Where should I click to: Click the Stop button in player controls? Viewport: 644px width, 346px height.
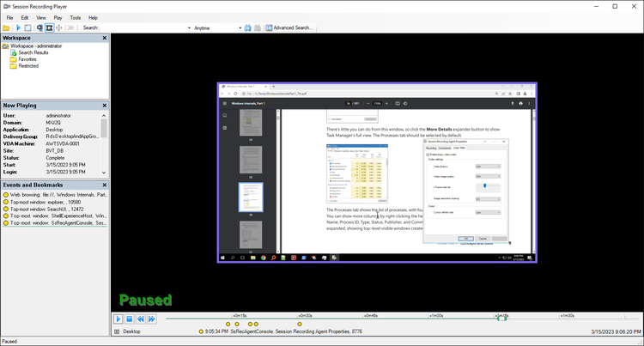[x=130, y=319]
